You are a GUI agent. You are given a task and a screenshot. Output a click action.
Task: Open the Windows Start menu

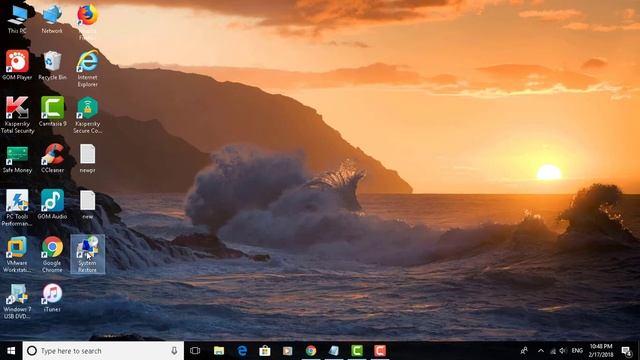coord(11,351)
